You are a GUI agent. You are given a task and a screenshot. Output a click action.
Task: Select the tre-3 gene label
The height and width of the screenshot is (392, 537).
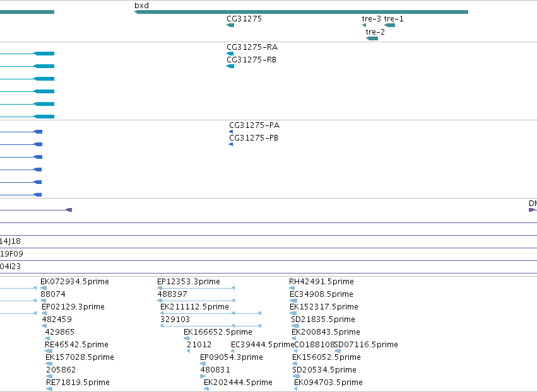372,19
